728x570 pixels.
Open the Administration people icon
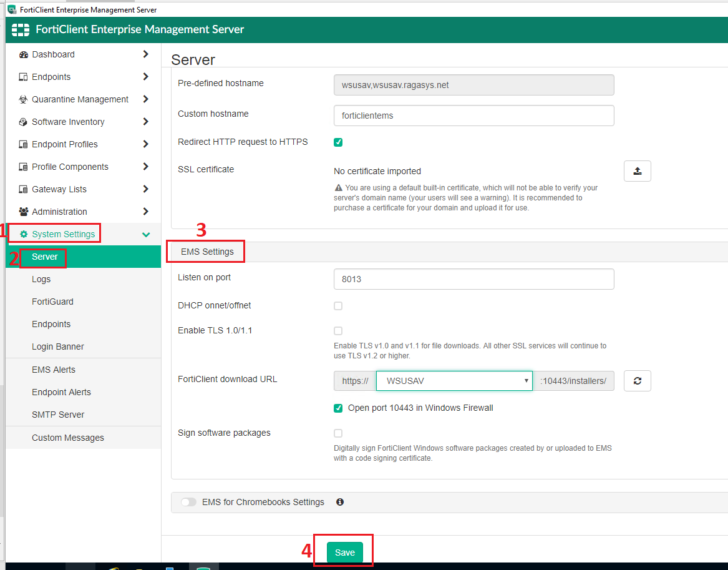click(22, 211)
